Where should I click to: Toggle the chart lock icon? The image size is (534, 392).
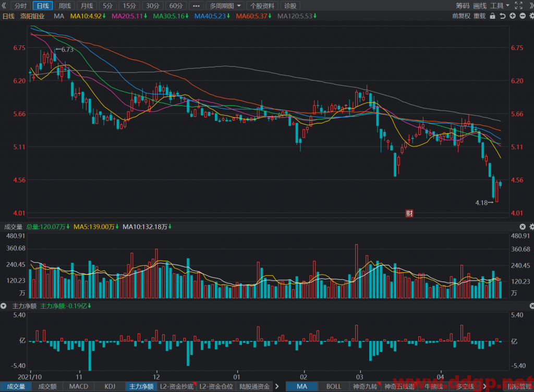click(492, 16)
